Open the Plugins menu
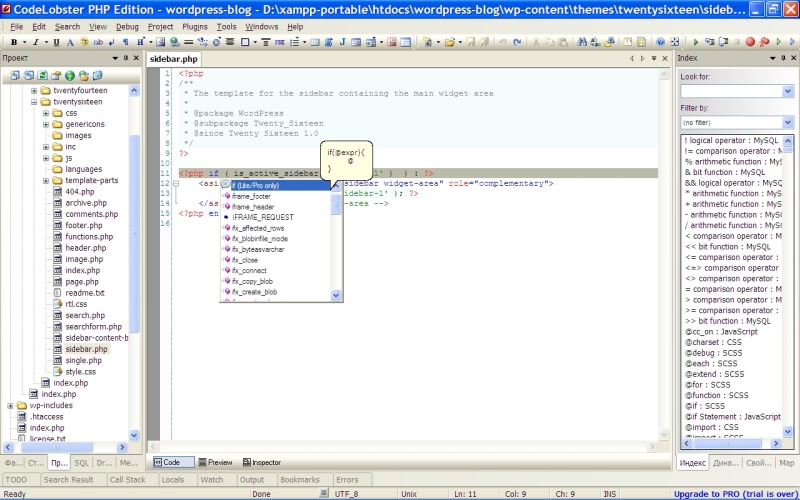This screenshot has height=500, width=800. pyautogui.click(x=194, y=27)
